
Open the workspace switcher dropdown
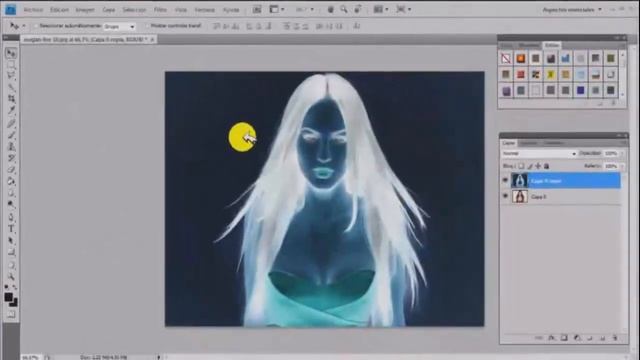point(571,9)
